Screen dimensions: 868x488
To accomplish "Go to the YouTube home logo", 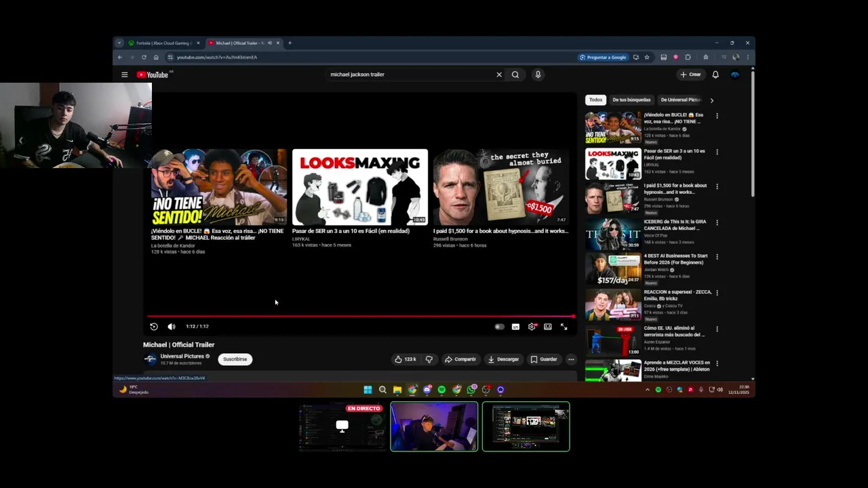I will (x=153, y=75).
